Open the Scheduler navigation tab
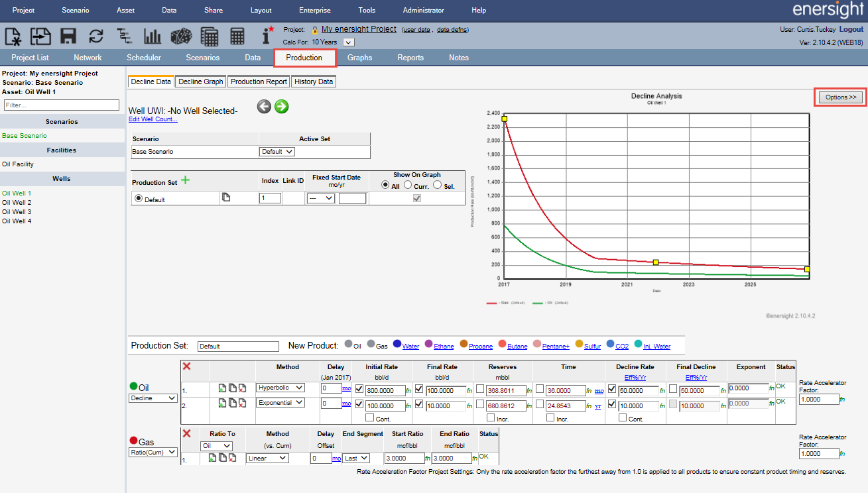This screenshot has height=493, width=868. click(144, 58)
